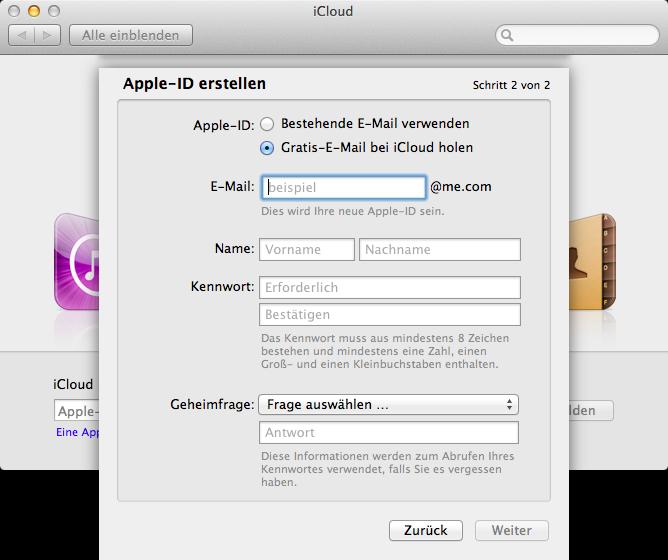Select Bestehende E-Mail verwenden radio button

(x=267, y=124)
